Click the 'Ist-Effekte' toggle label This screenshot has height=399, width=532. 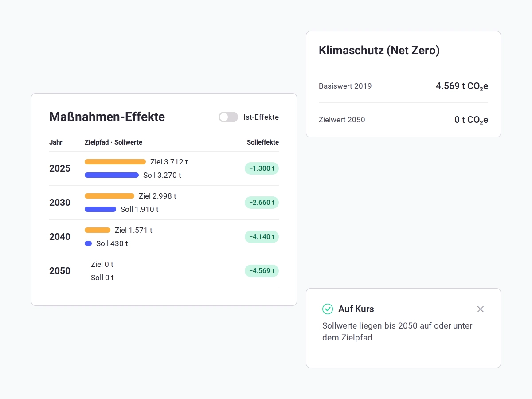pos(261,117)
